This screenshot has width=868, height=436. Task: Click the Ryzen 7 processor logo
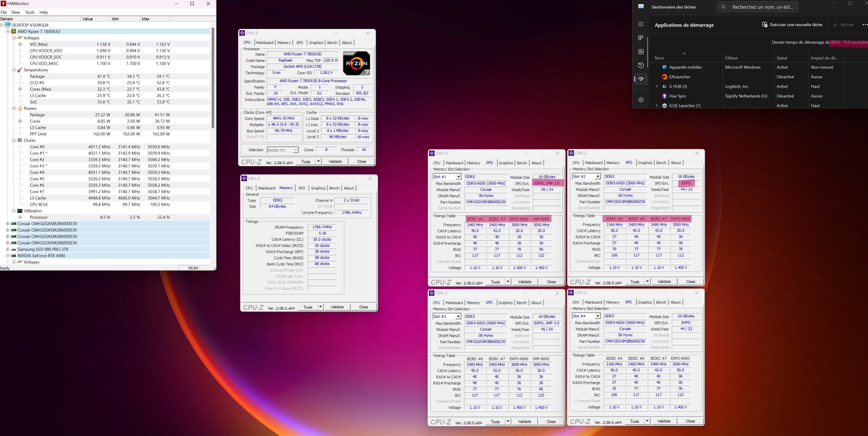(x=356, y=63)
